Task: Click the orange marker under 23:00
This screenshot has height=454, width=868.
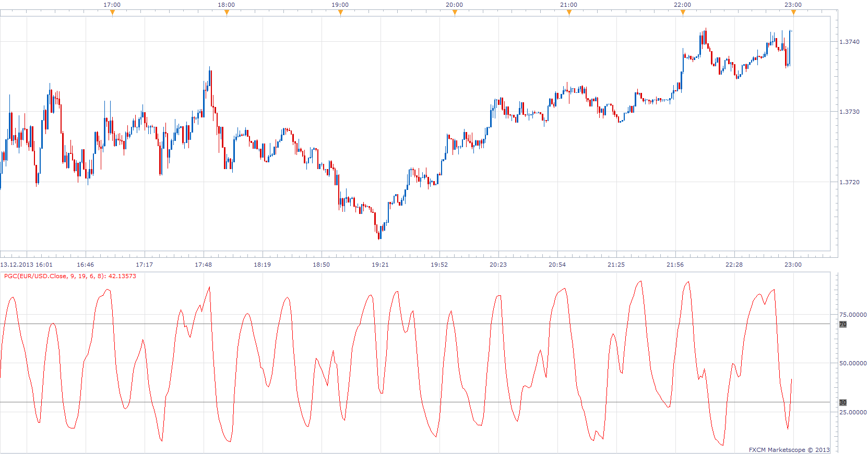Action: [793, 13]
